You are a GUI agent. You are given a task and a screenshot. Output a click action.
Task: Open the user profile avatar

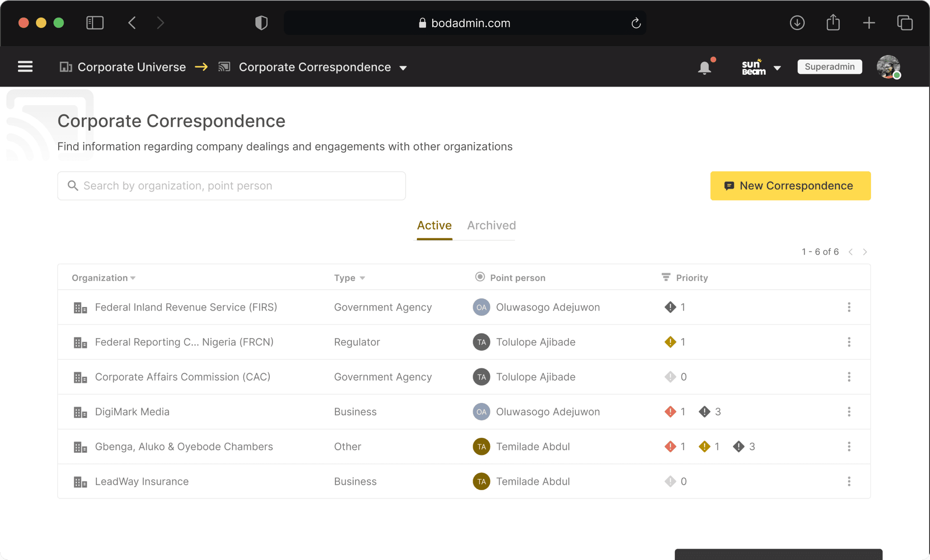click(888, 67)
